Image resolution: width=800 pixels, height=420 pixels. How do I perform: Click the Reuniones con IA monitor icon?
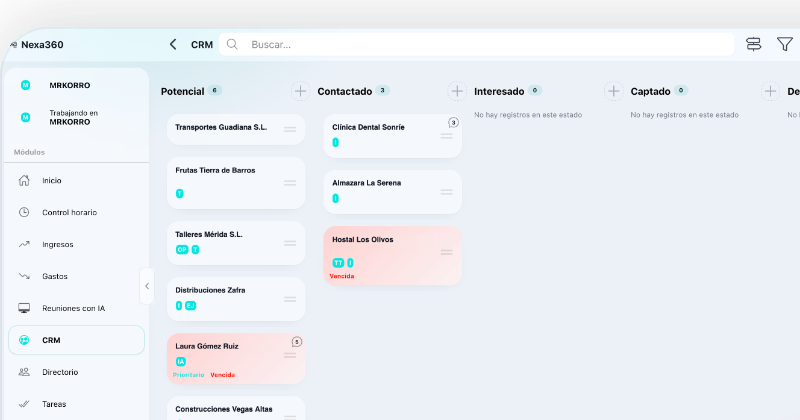click(x=24, y=308)
